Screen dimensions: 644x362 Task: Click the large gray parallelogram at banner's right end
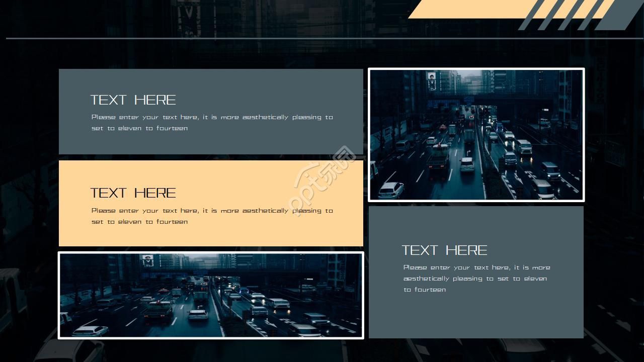point(619,15)
